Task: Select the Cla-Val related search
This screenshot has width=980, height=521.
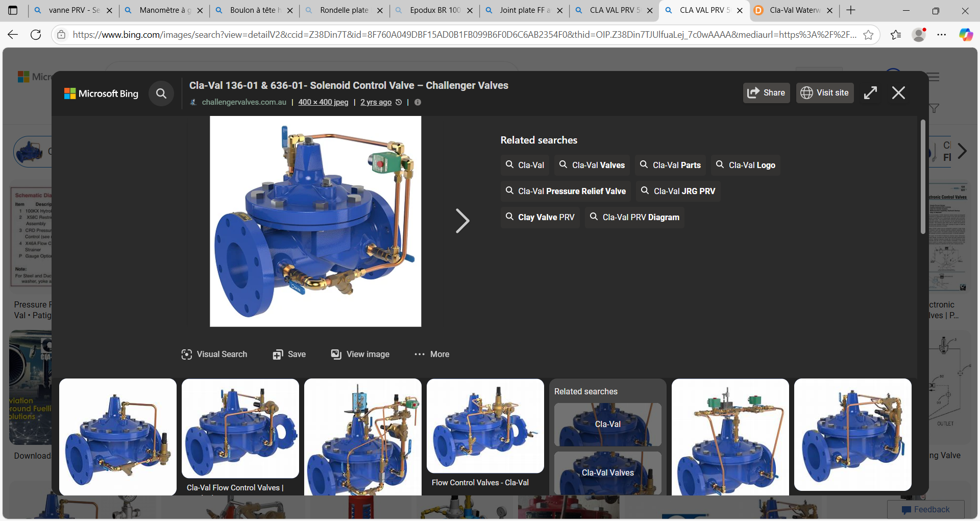Action: tap(525, 165)
